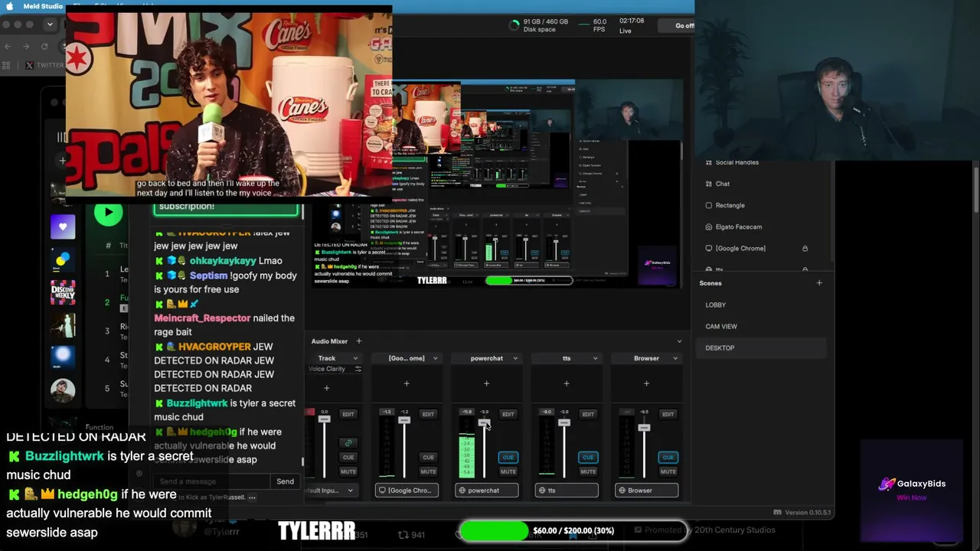Image resolution: width=980 pixels, height=551 pixels.
Task: Toggle CUE on the Browser channel
Action: (668, 458)
